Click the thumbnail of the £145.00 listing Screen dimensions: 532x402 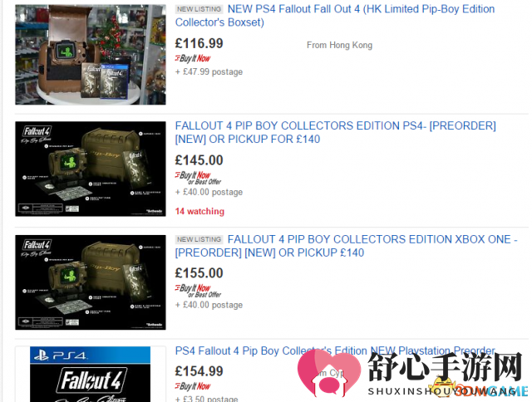[91, 169]
